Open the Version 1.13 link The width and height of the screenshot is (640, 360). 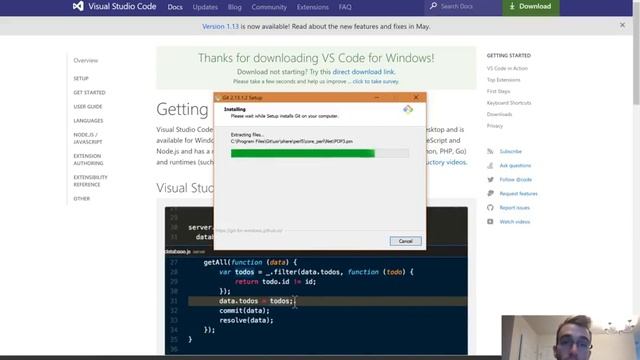(220, 27)
